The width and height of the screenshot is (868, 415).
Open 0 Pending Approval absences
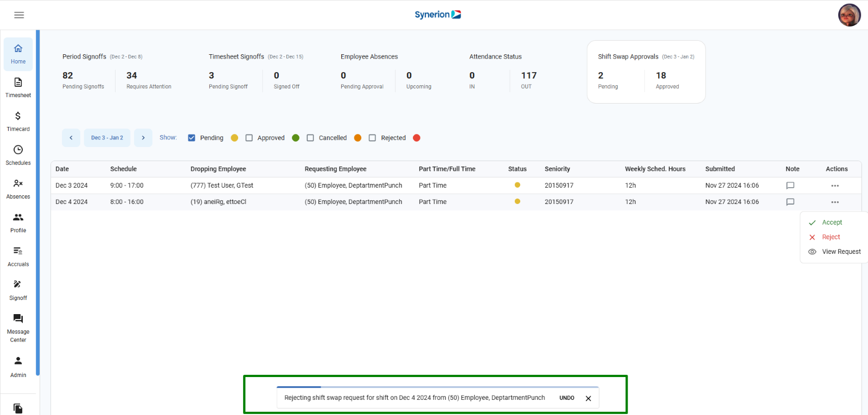(x=362, y=80)
